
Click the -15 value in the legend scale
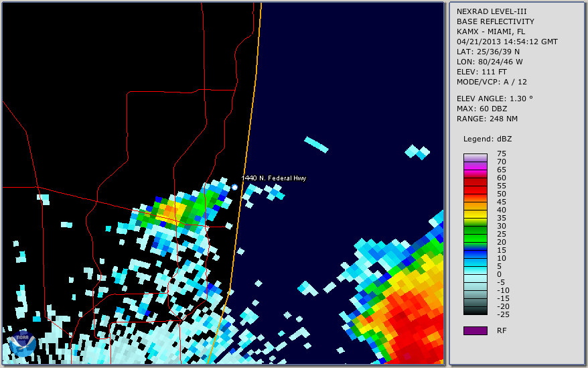pos(503,298)
